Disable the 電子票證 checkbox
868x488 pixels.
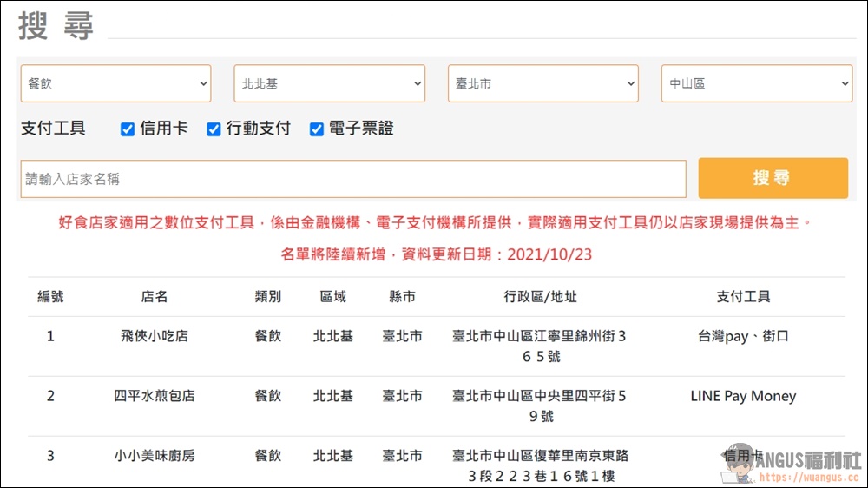pos(317,129)
